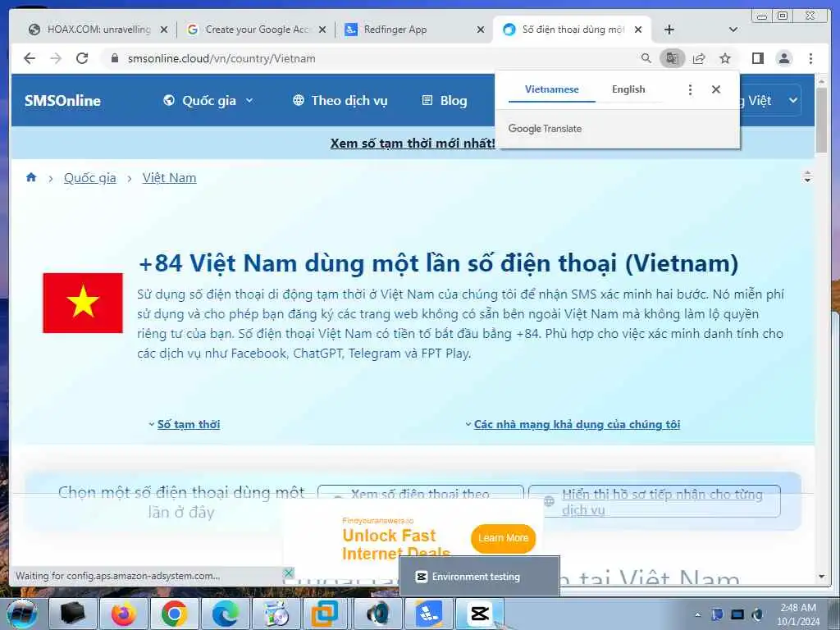Select English in the translate popup
The height and width of the screenshot is (630, 840).
pyautogui.click(x=628, y=89)
